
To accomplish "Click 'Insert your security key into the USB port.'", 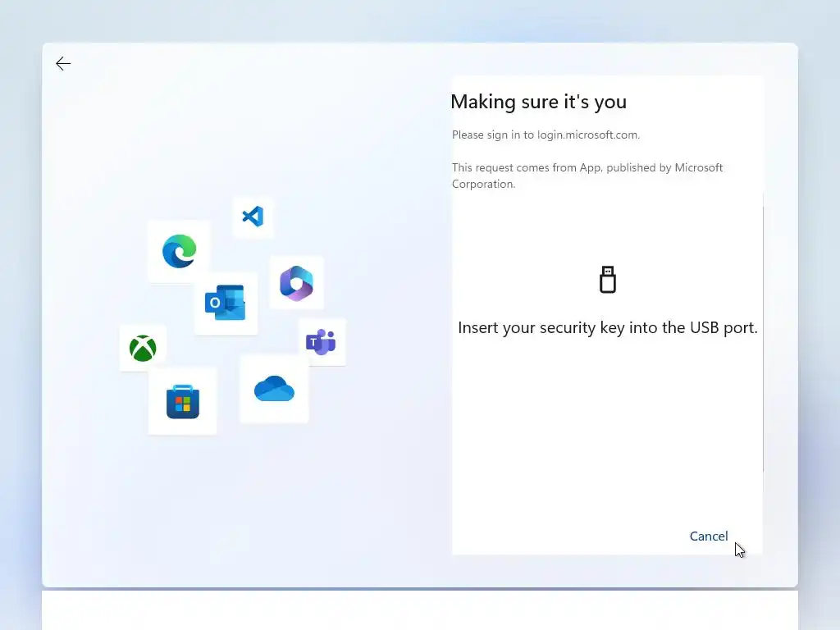I will [608, 327].
